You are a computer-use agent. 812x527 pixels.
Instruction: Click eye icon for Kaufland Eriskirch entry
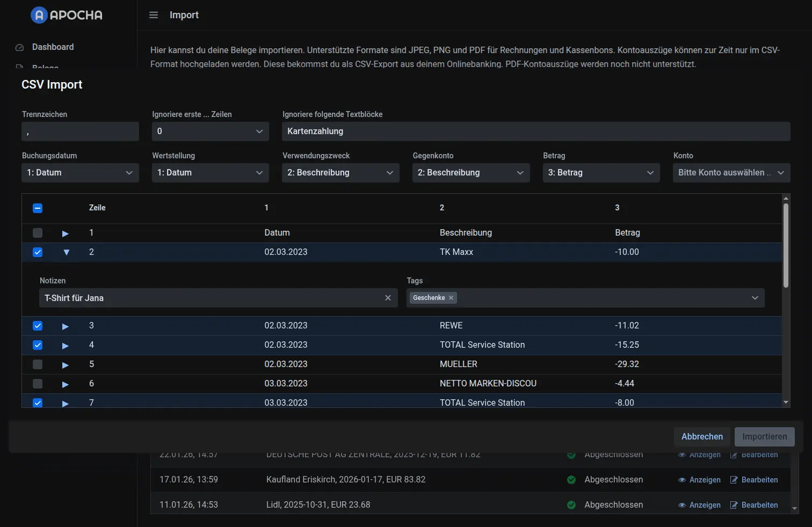[682, 480]
